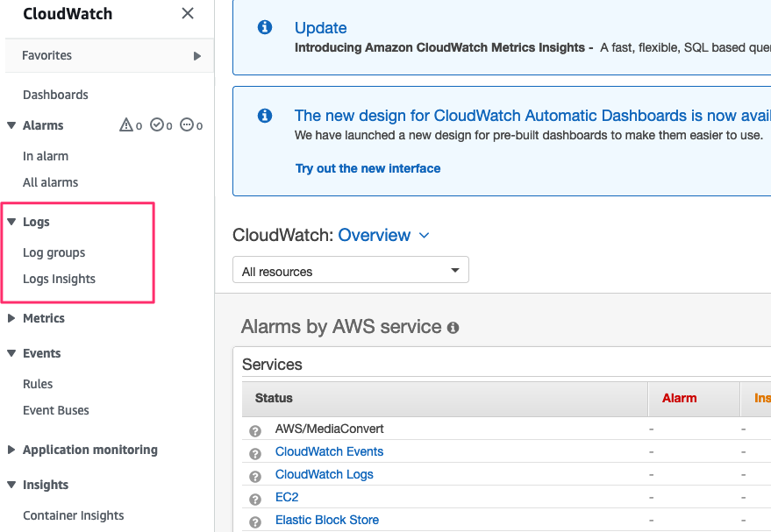The height and width of the screenshot is (532, 771).
Task: Click the Automatic Dashboards info icon
Action: pyautogui.click(x=264, y=116)
